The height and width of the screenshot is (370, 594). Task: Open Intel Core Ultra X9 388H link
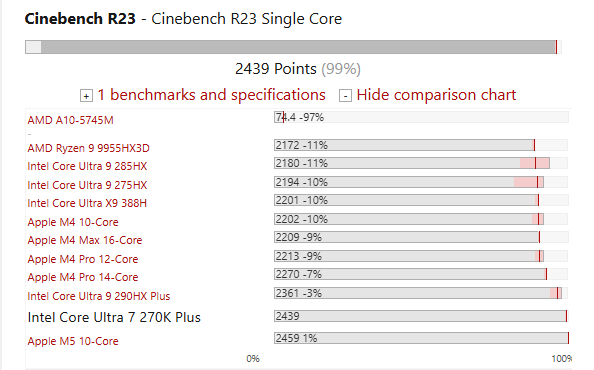pos(87,203)
